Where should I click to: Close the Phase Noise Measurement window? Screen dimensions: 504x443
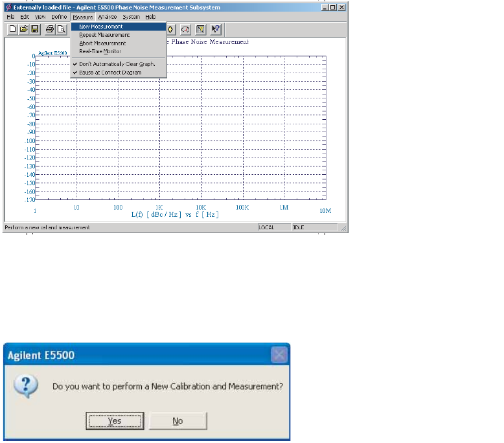coord(341,7)
